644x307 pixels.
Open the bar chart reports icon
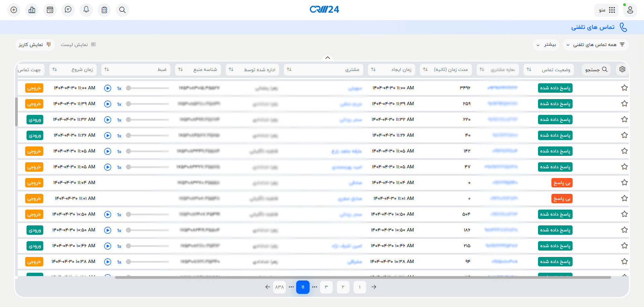pos(32,10)
